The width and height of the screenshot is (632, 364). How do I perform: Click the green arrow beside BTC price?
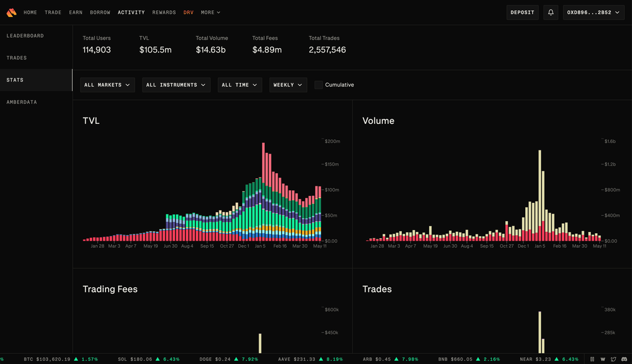pyautogui.click(x=76, y=359)
